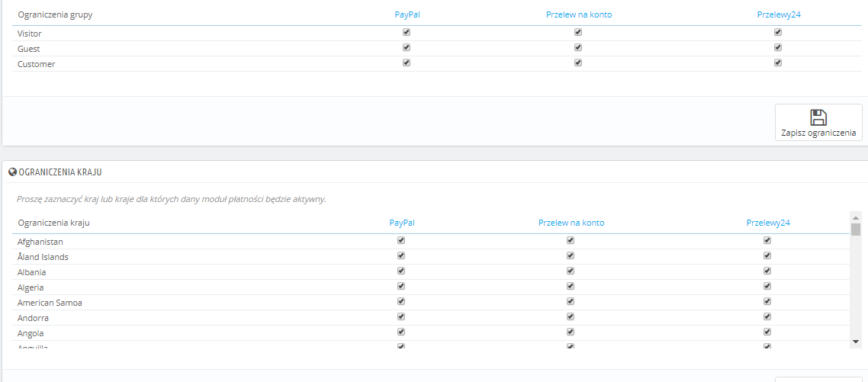This screenshot has width=868, height=382.
Task: Uncheck Przelew na konto for Angola
Action: pos(571,332)
